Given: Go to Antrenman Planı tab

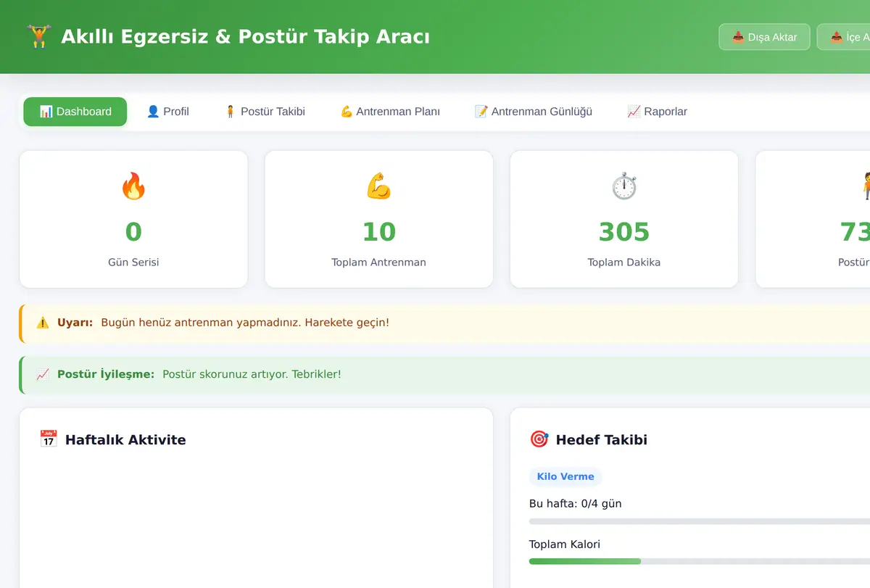Looking at the screenshot, I should 390,112.
